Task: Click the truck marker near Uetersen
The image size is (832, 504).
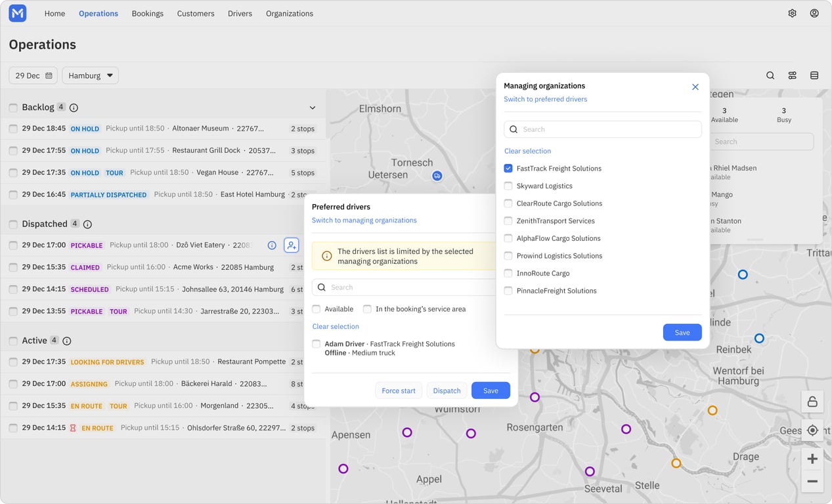Action: point(437,176)
